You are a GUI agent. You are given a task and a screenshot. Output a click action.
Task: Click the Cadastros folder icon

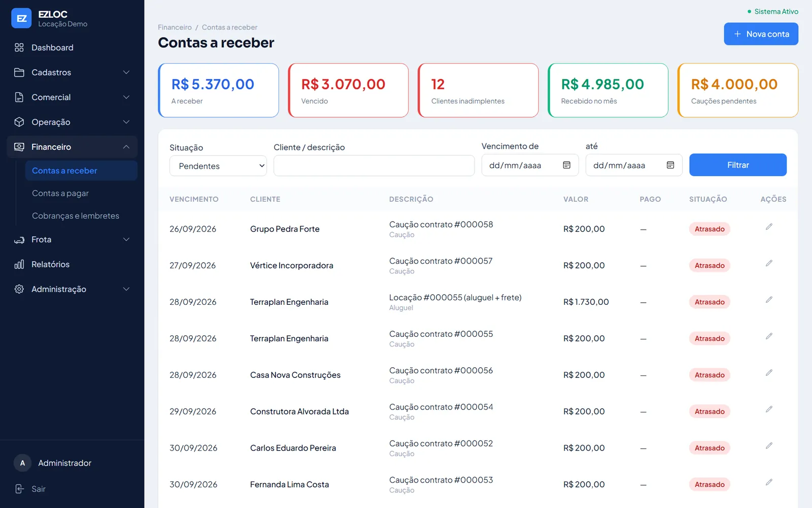coord(19,72)
